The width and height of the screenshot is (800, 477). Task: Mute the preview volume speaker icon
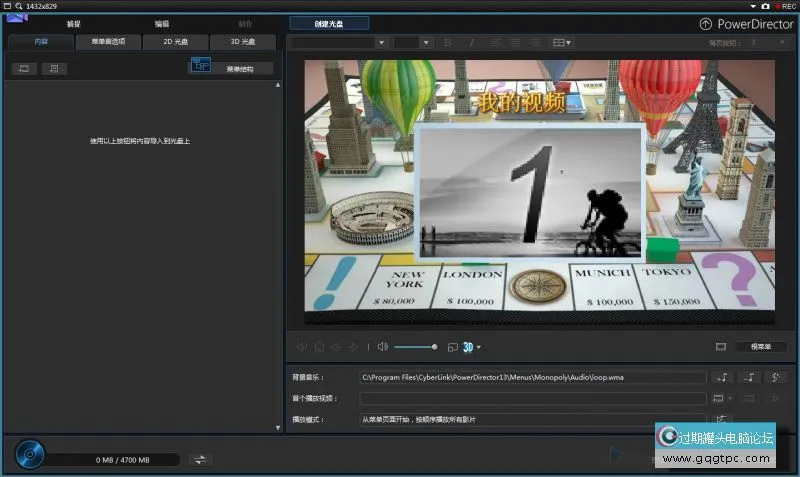[382, 347]
